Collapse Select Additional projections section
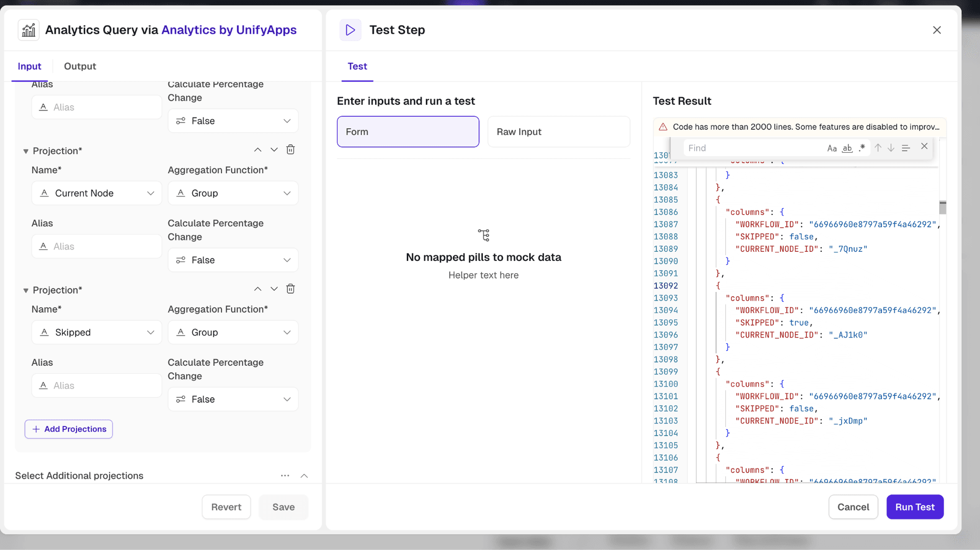980x550 pixels. 304,476
